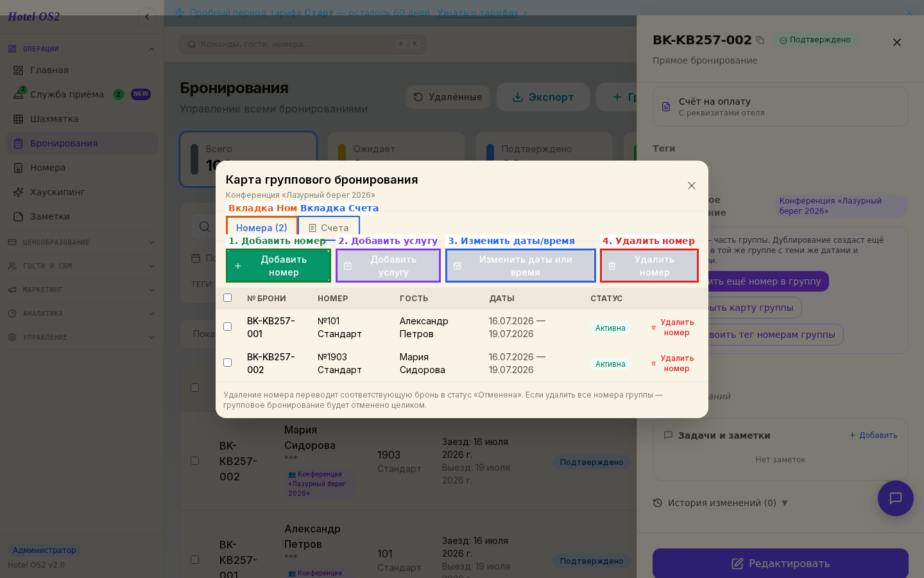
Task: Expand the Аналитика menu group
Action: [81, 313]
